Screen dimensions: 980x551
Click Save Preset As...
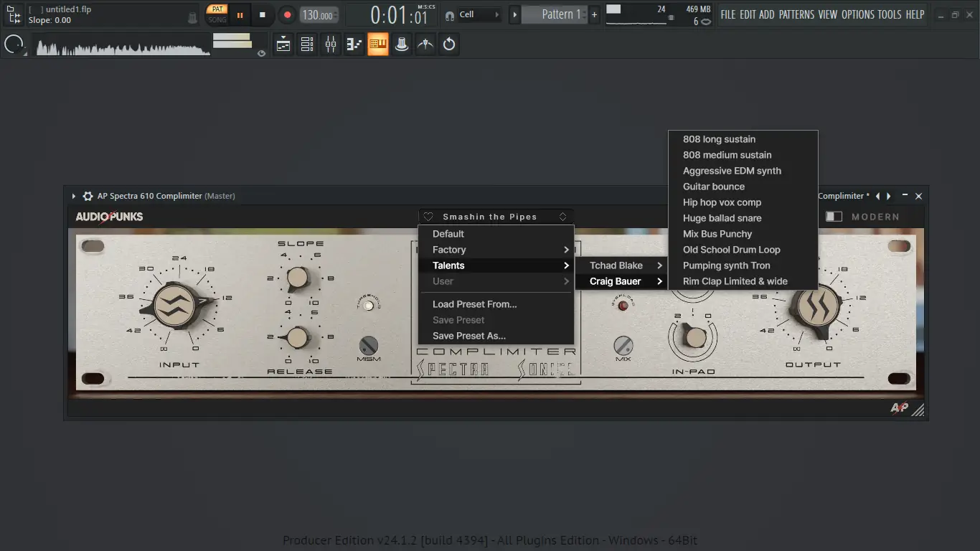(468, 336)
